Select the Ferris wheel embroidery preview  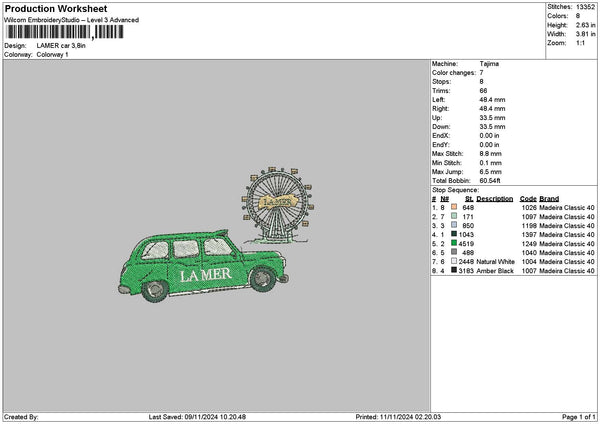coord(278,205)
